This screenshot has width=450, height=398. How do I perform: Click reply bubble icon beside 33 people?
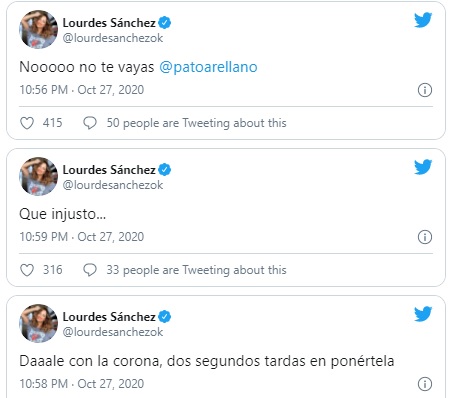90,270
